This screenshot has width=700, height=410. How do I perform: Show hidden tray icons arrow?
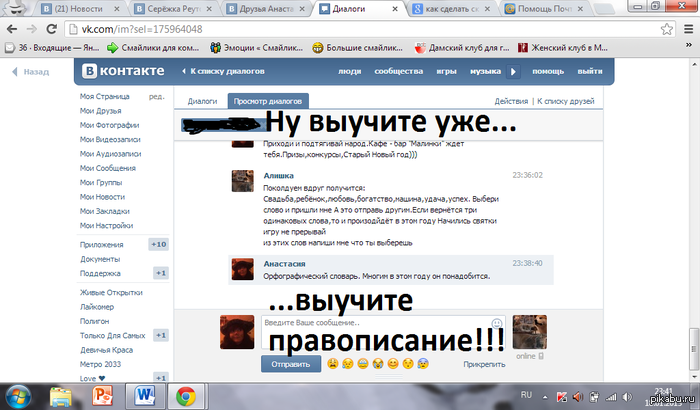pos(545,397)
